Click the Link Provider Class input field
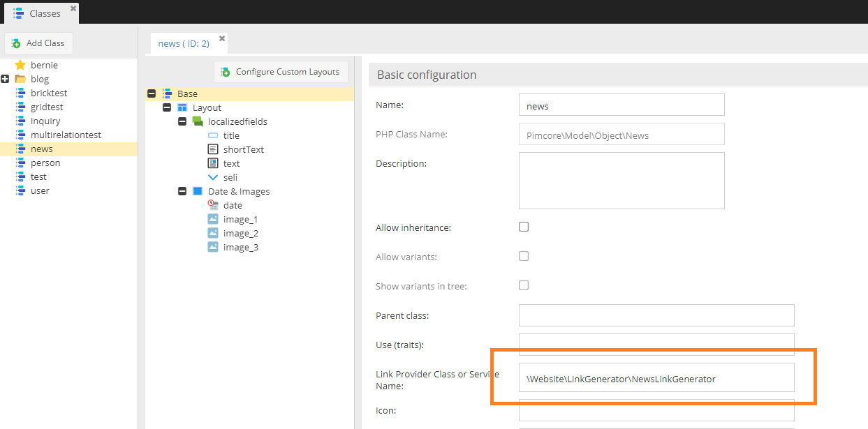The height and width of the screenshot is (429, 868). tap(656, 378)
